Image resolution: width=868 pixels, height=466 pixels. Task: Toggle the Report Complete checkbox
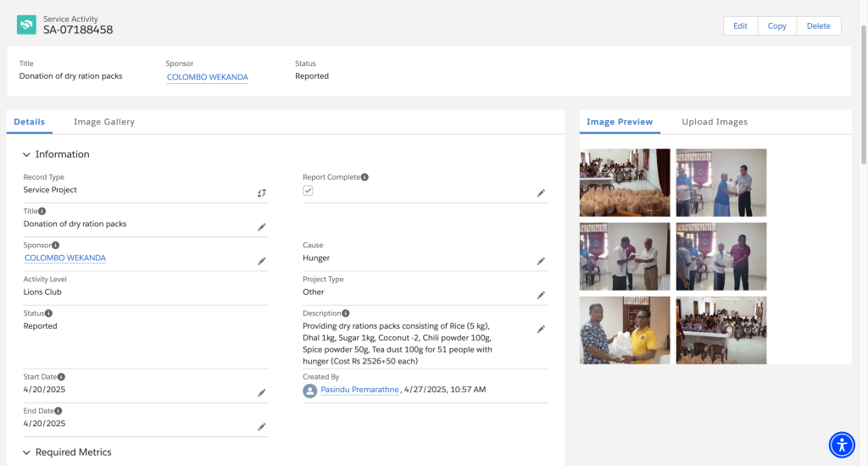308,191
